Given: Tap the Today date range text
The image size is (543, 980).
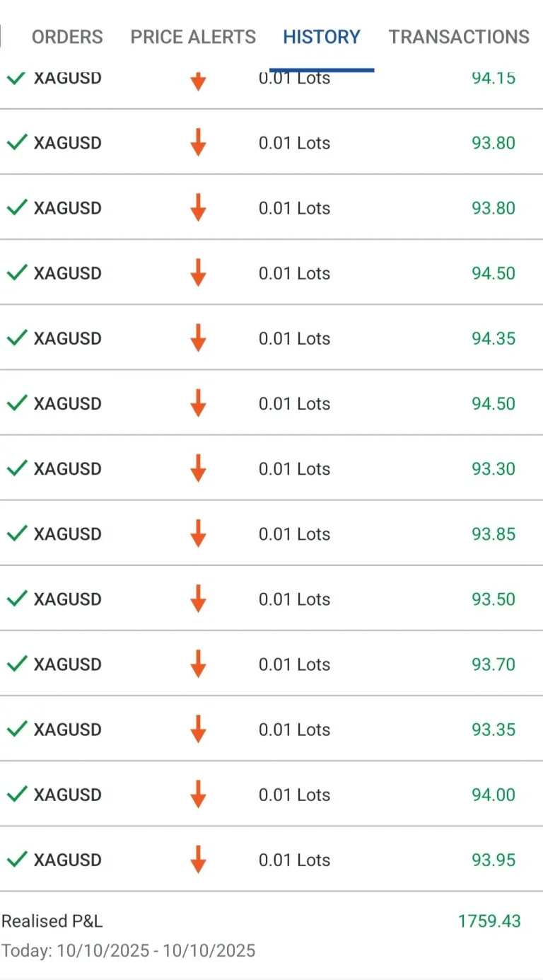Looking at the screenshot, I should click(x=128, y=950).
